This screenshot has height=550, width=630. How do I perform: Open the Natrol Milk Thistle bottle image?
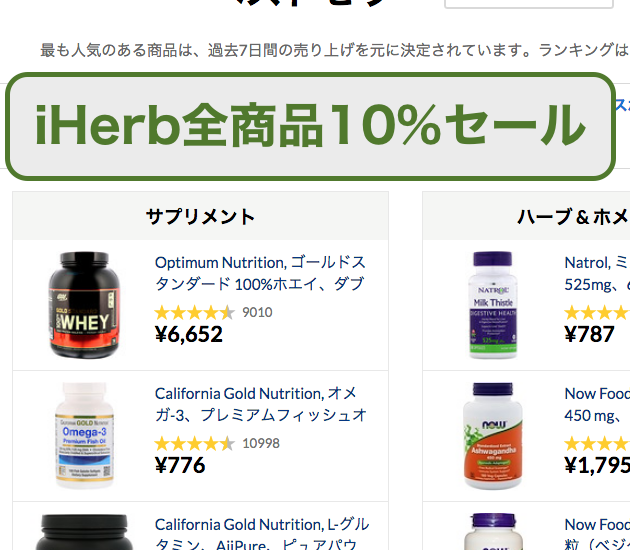(x=493, y=305)
